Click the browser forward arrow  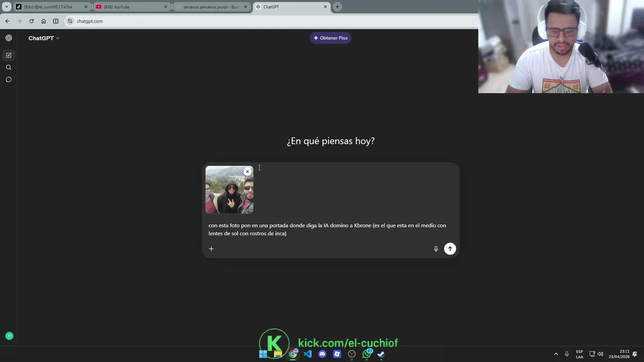click(x=19, y=21)
